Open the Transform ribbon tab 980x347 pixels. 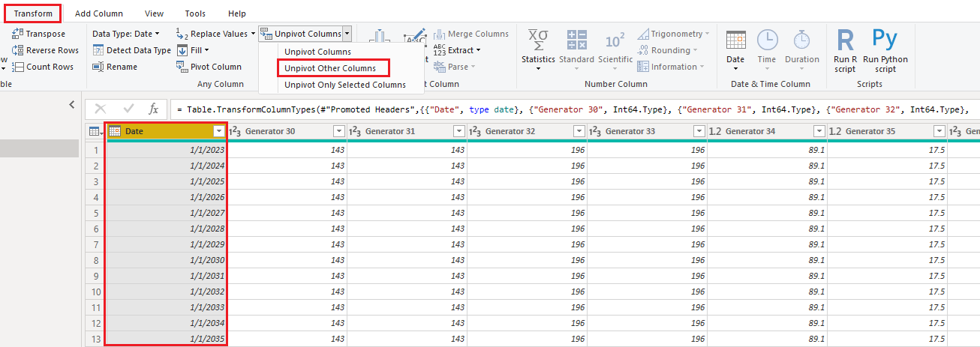pyautogui.click(x=33, y=13)
